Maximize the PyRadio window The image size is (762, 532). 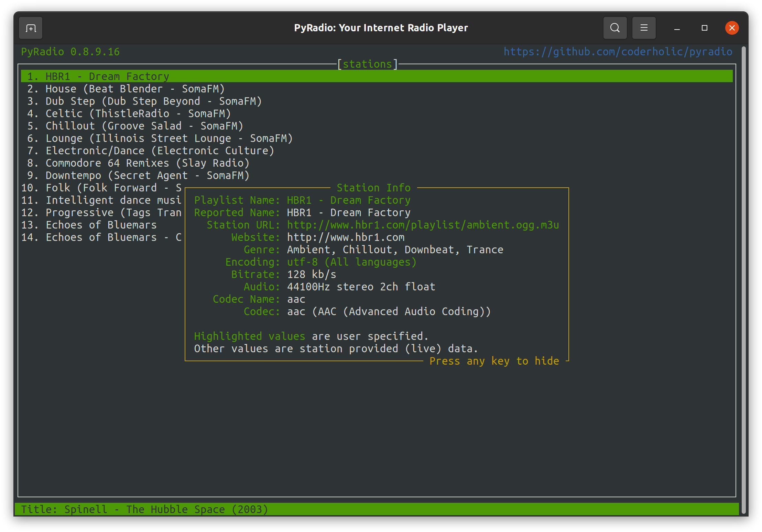point(704,28)
